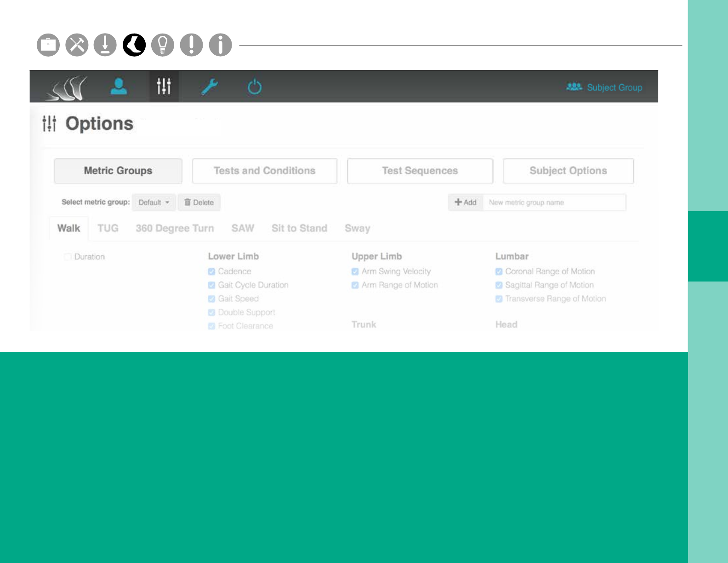Image resolution: width=728 pixels, height=563 pixels.
Task: Click the 'Lower Limb' heading
Action: 233,256
